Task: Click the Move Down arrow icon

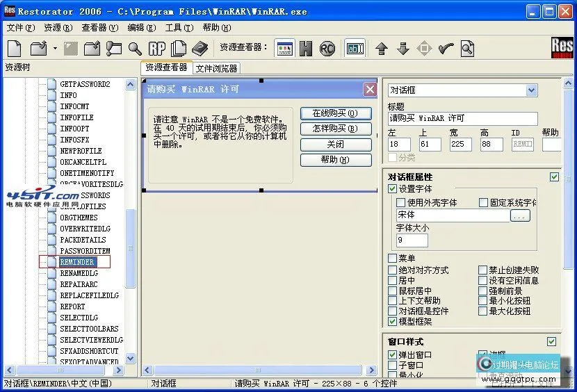Action: coord(403,48)
